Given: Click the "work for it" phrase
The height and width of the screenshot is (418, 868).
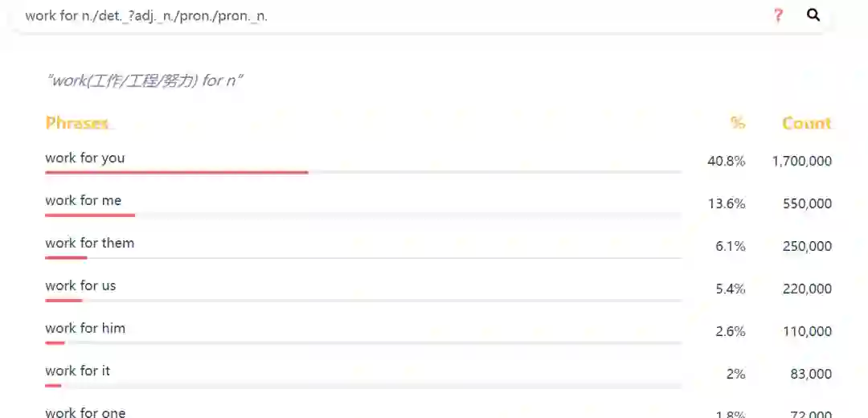Looking at the screenshot, I should (78, 371).
